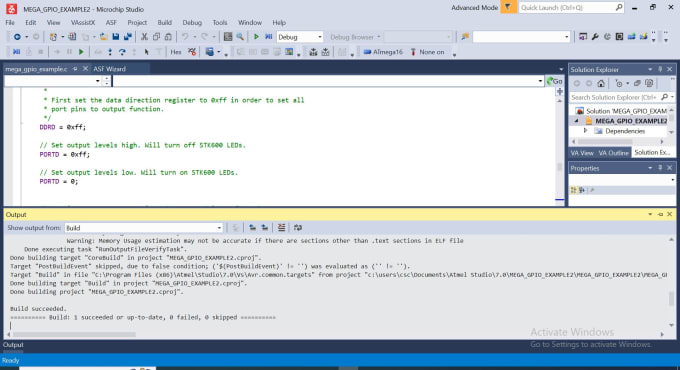Collapse the MEGA_GPIO_EXAMPLE2 project node

[x=576, y=121]
